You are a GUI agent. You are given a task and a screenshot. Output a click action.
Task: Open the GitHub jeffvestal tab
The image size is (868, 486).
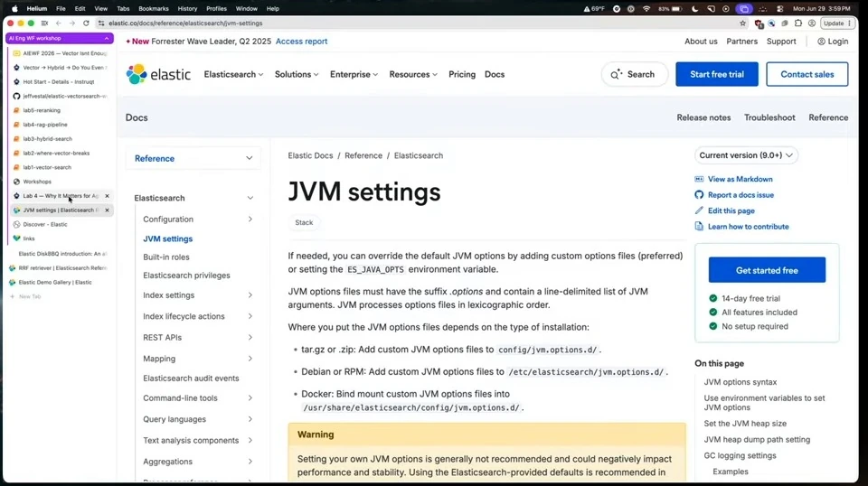(x=61, y=96)
